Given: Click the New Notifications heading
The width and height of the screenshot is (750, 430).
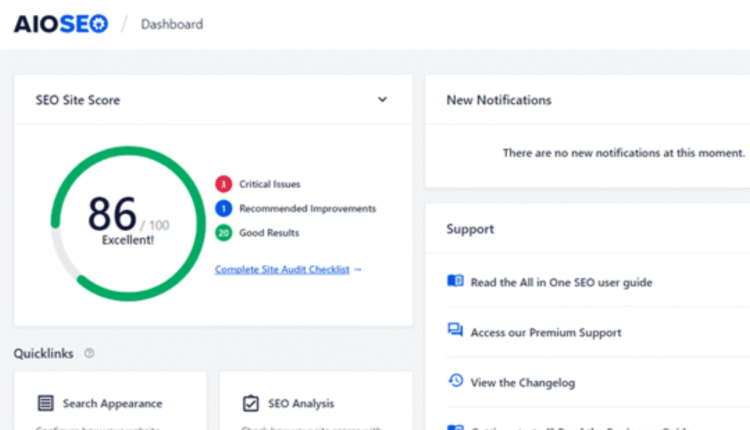Looking at the screenshot, I should (499, 100).
